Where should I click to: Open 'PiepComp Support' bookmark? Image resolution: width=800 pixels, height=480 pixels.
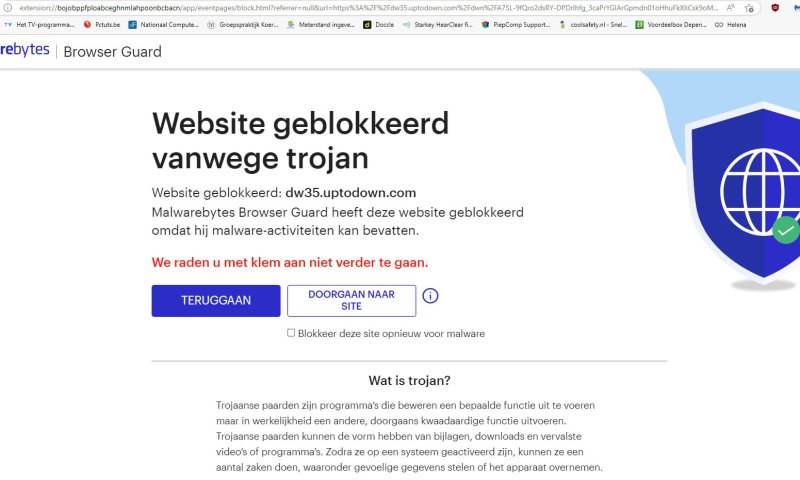pos(516,24)
